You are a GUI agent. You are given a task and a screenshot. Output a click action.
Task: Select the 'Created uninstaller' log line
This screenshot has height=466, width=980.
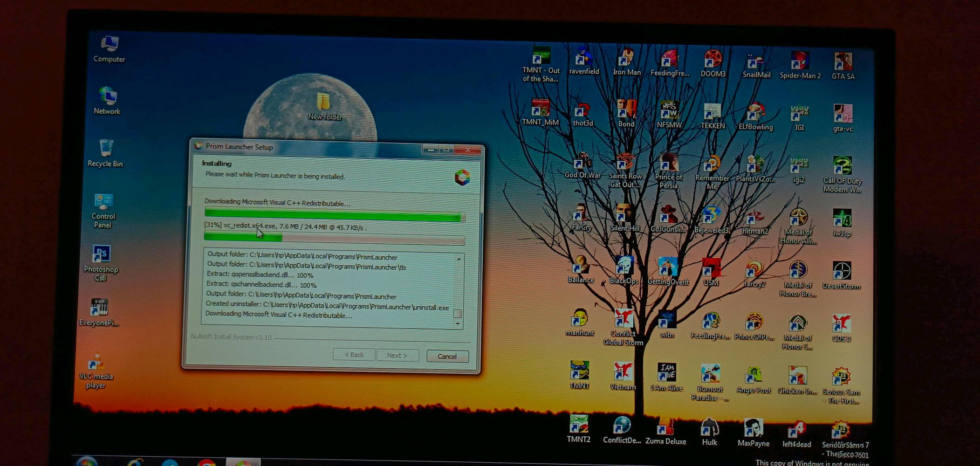tap(327, 307)
